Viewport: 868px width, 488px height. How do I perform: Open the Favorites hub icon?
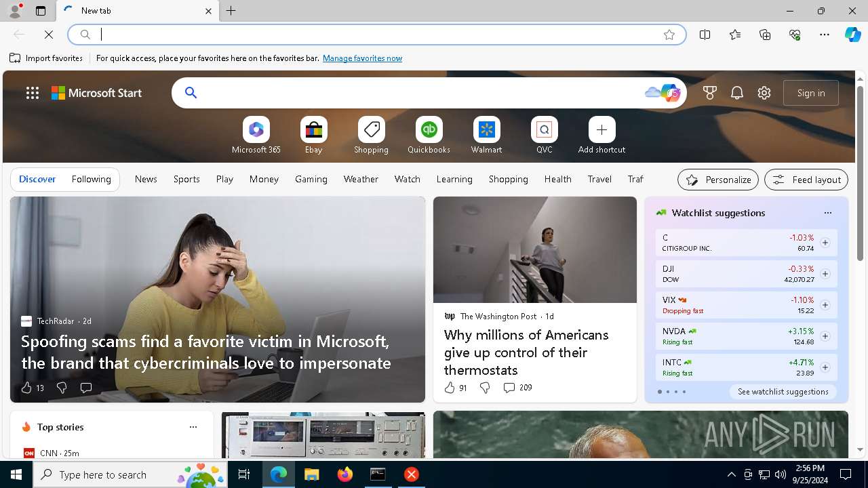pyautogui.click(x=735, y=35)
